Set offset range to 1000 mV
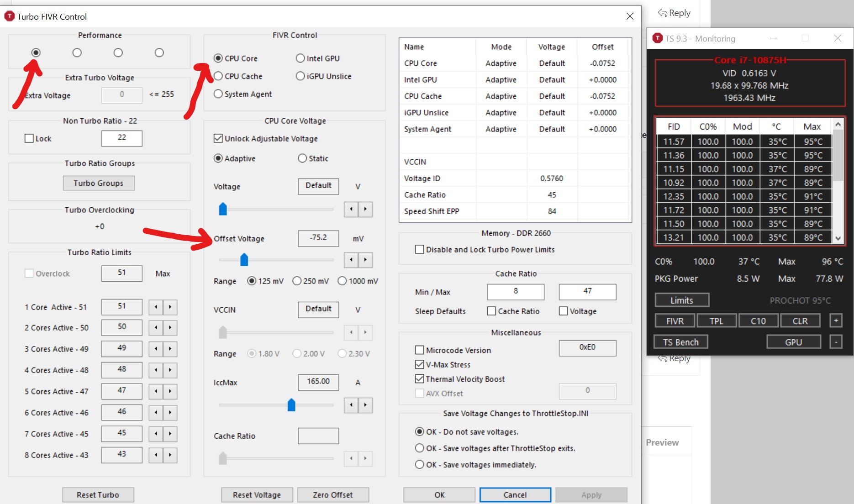The image size is (854, 504). tap(358, 281)
